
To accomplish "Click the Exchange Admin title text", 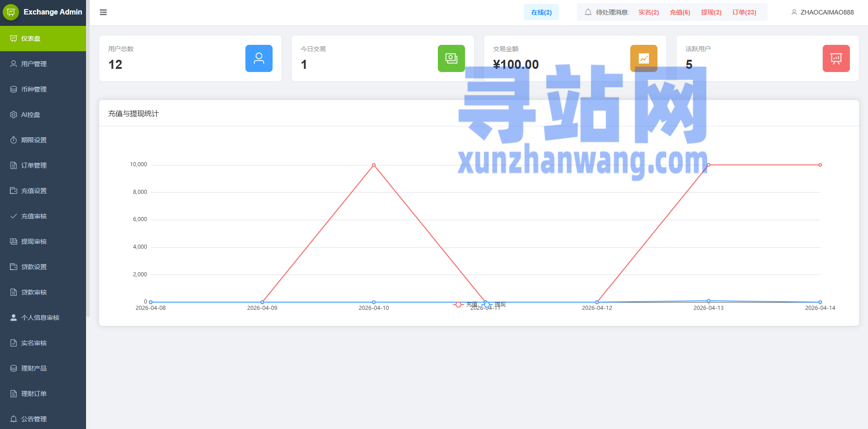I will pyautogui.click(x=53, y=12).
